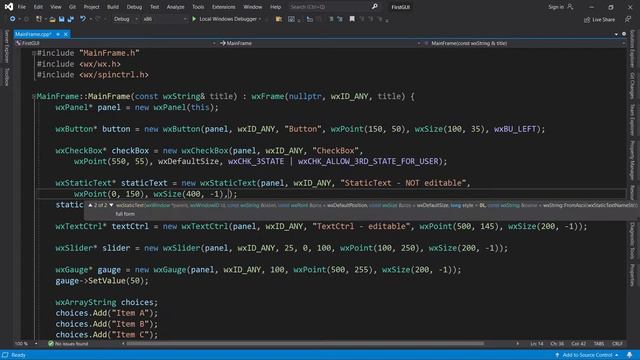Click the wxCHK_3STATE constant in code

point(256,162)
